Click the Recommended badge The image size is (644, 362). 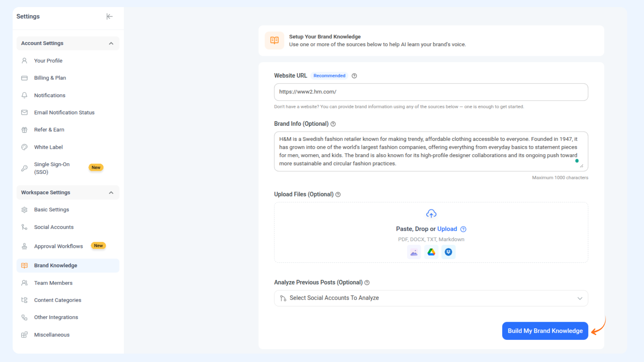(329, 76)
